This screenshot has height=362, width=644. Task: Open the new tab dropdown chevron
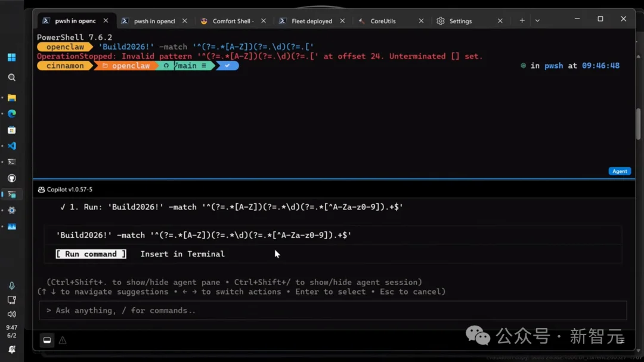537,20
